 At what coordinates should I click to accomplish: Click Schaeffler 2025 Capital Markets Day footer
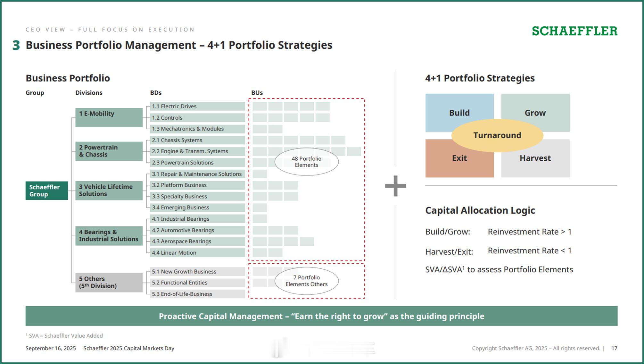[129, 348]
